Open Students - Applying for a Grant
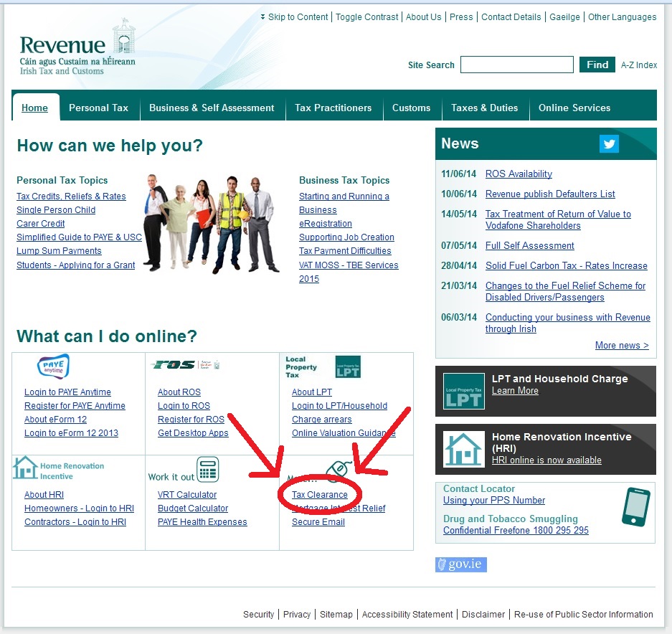 point(75,265)
